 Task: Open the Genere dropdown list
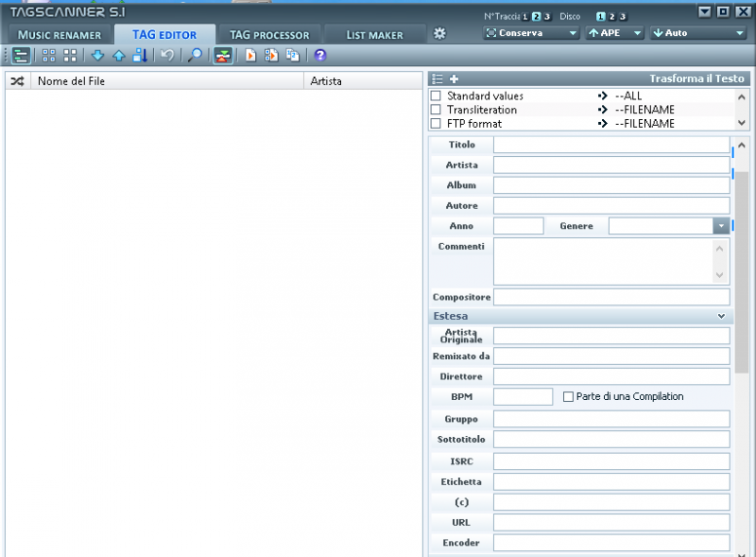coord(721,226)
